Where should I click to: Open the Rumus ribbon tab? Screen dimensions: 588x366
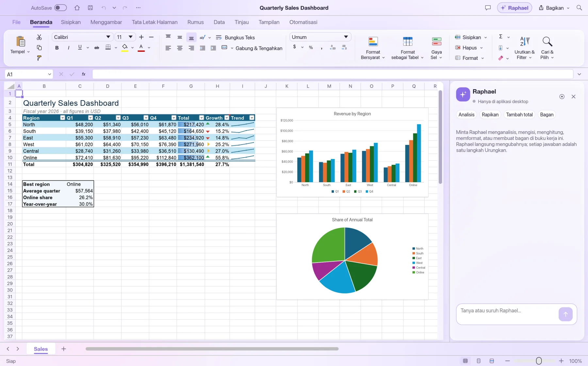click(196, 22)
